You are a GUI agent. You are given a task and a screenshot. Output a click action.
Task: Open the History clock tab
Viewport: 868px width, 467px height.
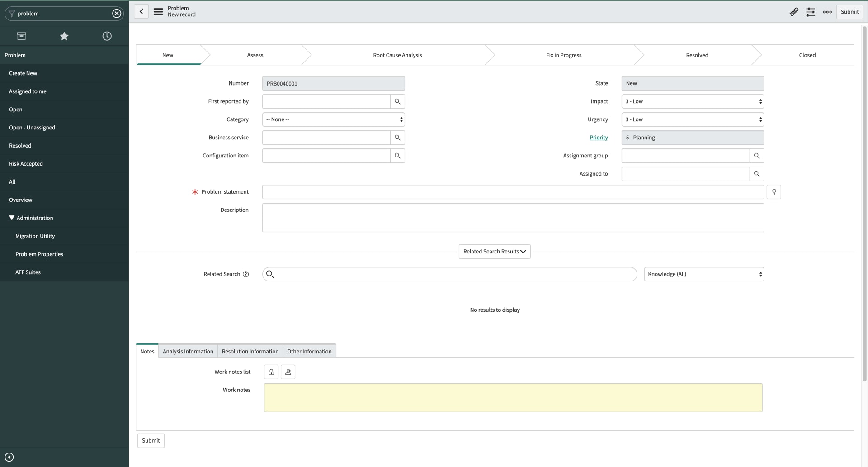click(x=107, y=36)
